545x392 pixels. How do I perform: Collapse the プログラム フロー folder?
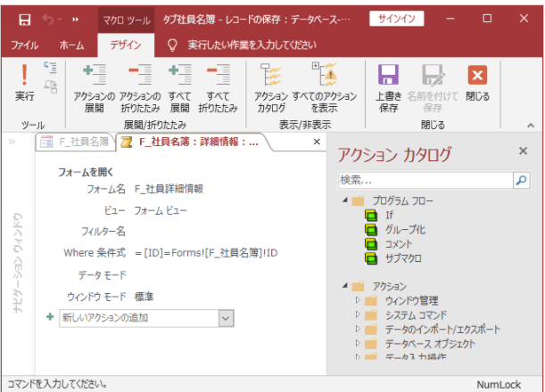pyautogui.click(x=345, y=200)
